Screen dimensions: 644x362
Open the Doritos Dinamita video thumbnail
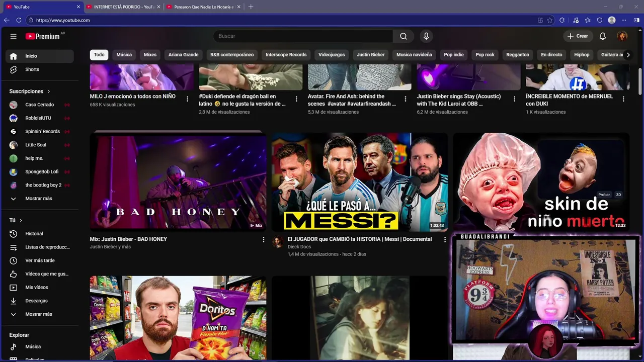pyautogui.click(x=178, y=318)
